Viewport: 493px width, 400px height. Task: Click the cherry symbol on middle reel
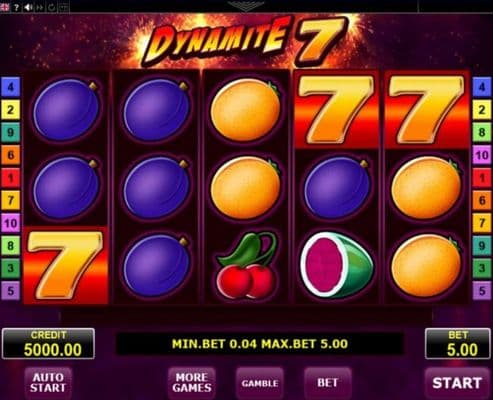pos(246,265)
